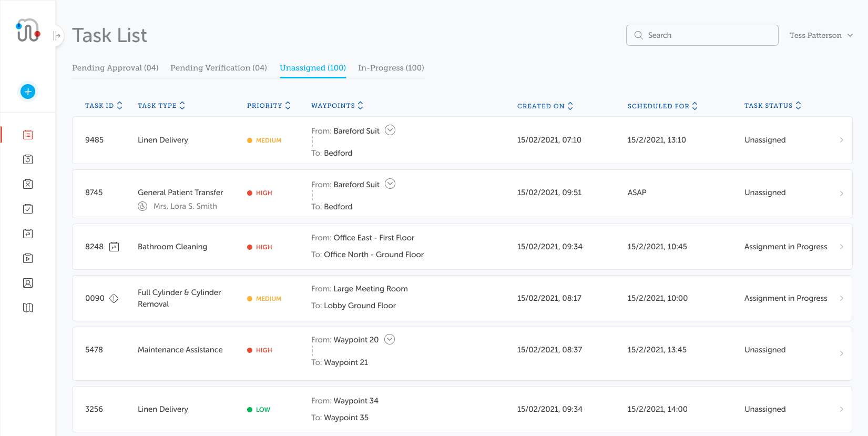Screen dimensions: 868x436
Task: Click Unassigned status of task 5478
Action: tap(765, 350)
